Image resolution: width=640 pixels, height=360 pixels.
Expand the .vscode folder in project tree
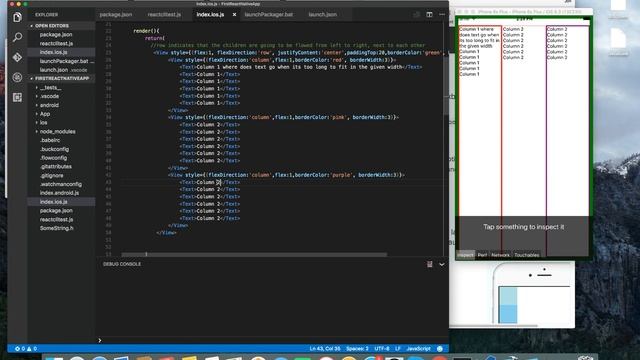click(49, 96)
